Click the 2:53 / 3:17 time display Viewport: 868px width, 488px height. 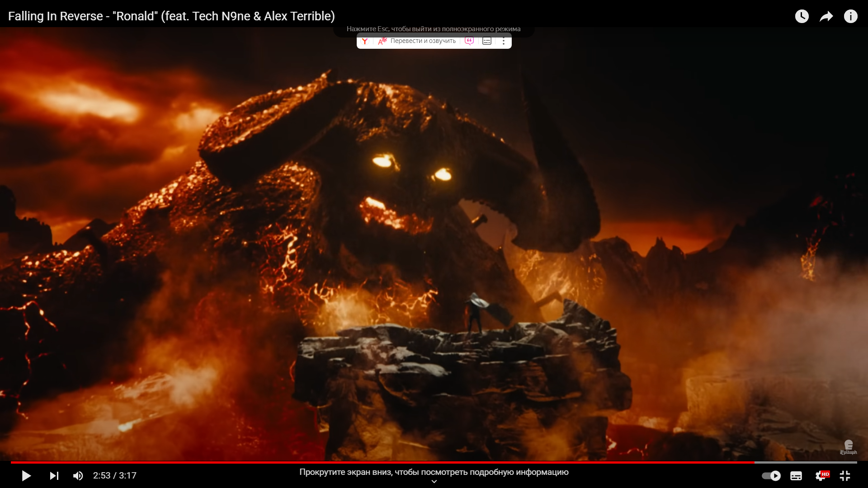tap(114, 476)
